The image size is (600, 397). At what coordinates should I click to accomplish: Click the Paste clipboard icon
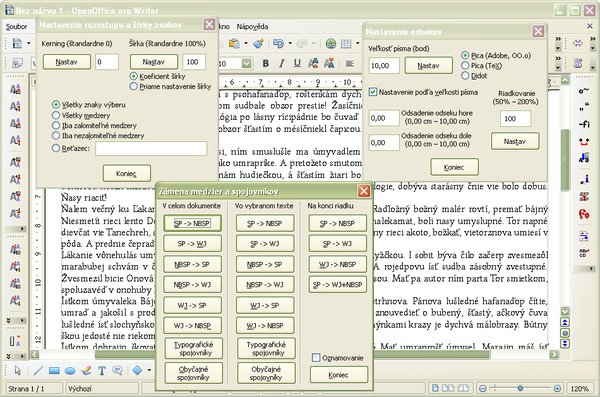[234, 43]
